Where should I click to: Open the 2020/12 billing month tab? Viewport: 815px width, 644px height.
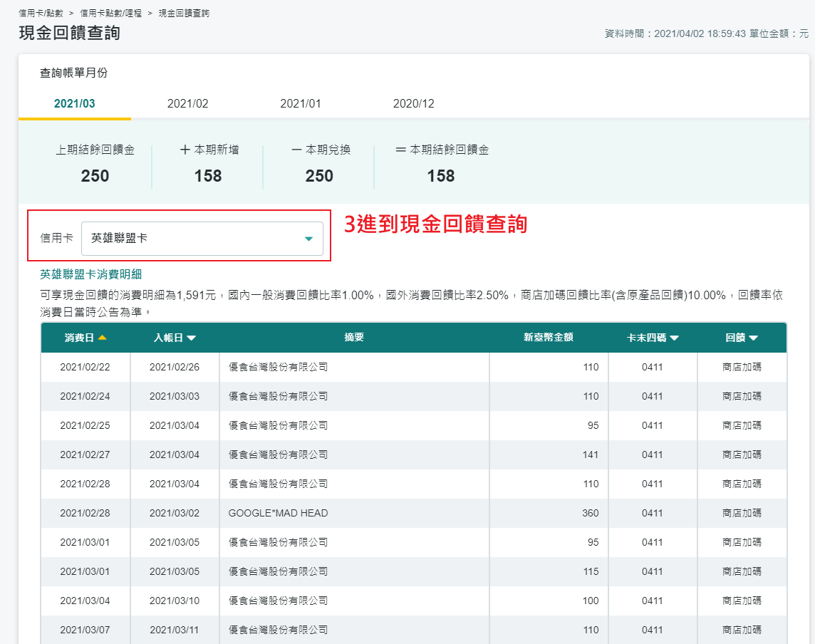click(x=414, y=103)
